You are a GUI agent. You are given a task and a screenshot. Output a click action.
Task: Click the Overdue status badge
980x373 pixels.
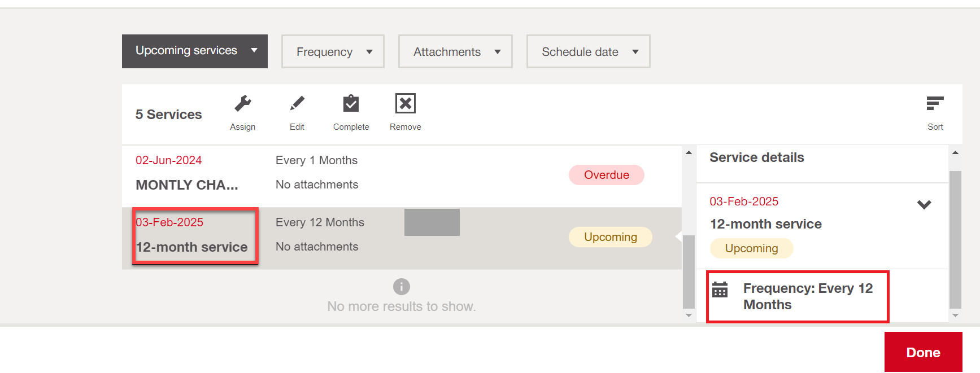click(607, 175)
